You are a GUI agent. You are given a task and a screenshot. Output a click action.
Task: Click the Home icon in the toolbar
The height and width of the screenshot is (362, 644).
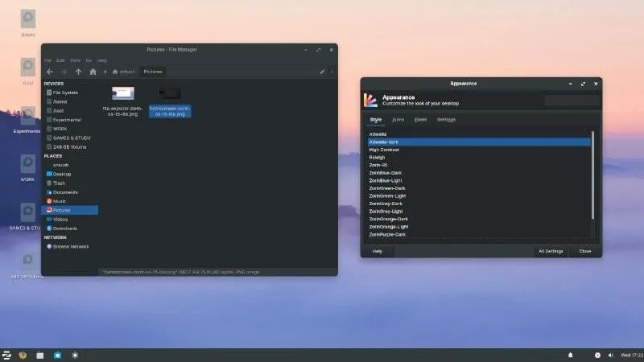point(93,72)
